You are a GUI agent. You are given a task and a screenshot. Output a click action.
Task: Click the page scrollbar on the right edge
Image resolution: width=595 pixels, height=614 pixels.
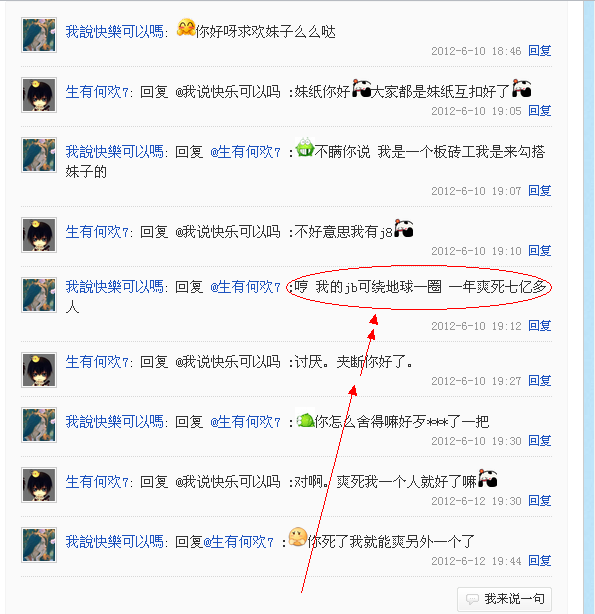589,307
